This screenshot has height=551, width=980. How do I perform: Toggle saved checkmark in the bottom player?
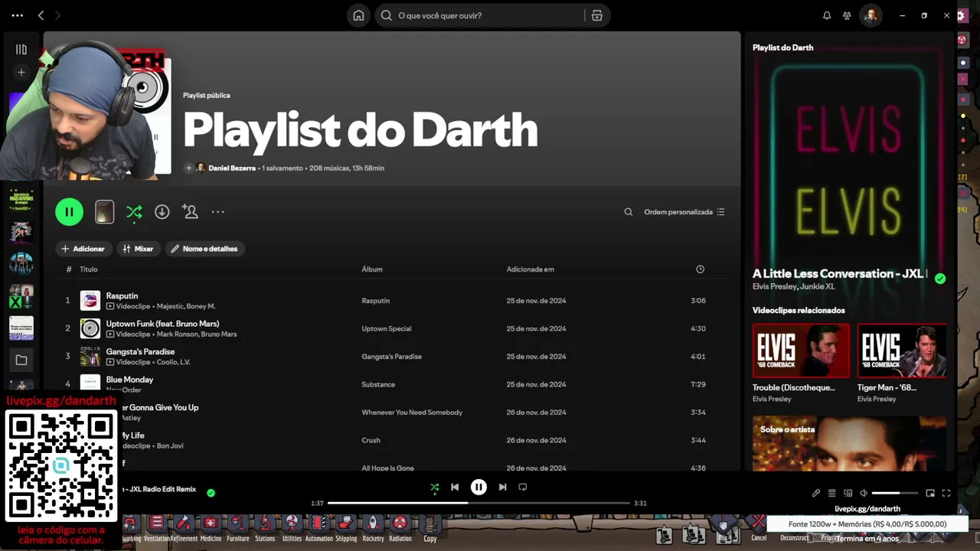pyautogui.click(x=211, y=493)
